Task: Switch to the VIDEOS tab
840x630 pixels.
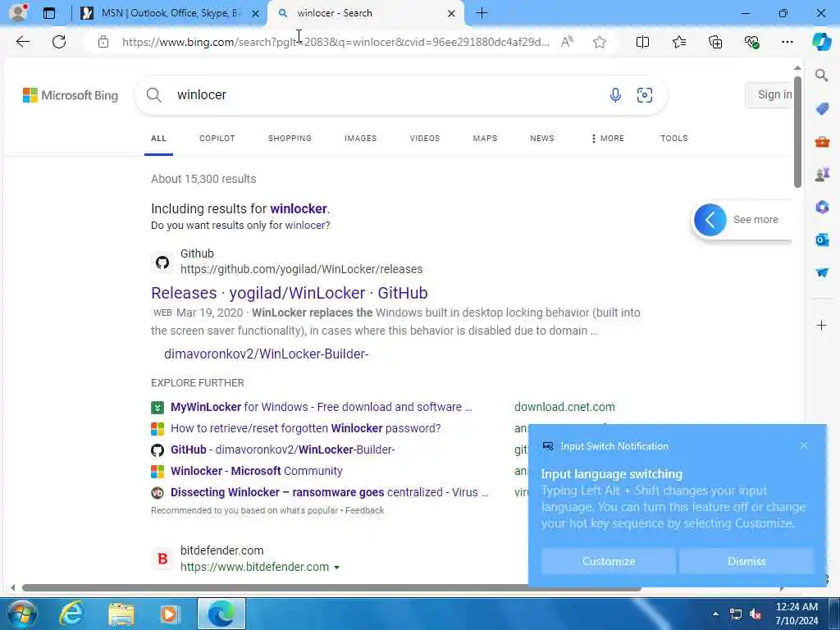Action: point(425,138)
